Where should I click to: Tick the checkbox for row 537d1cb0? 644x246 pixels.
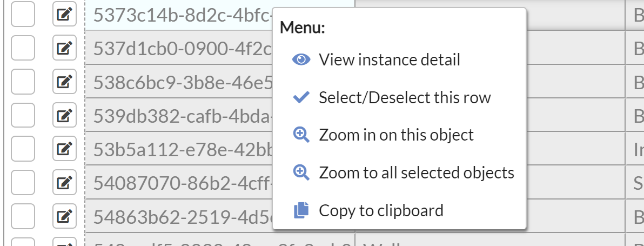pos(23,49)
